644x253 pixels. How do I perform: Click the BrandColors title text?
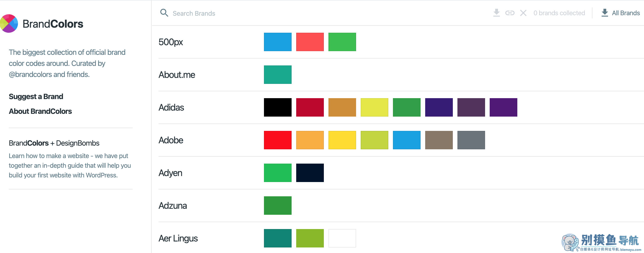53,24
